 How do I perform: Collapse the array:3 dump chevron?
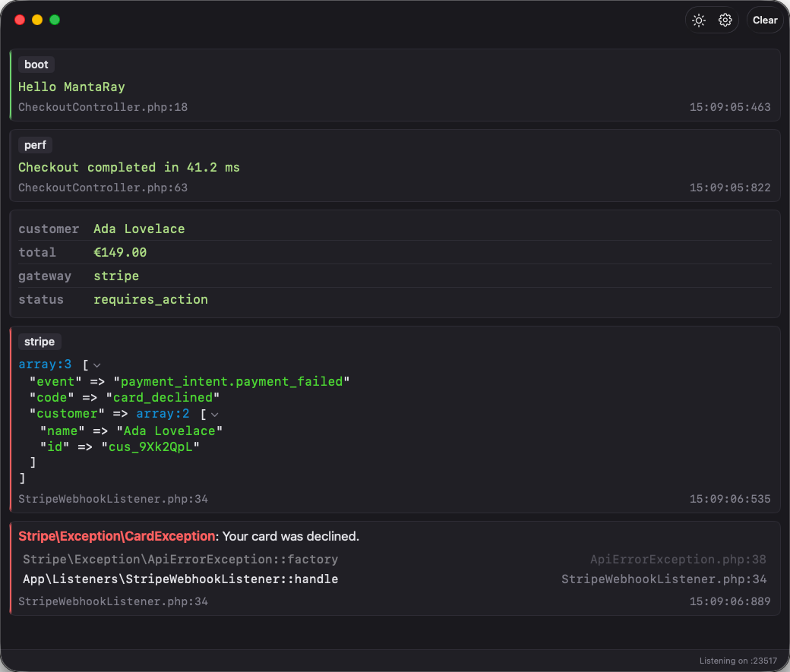point(97,365)
